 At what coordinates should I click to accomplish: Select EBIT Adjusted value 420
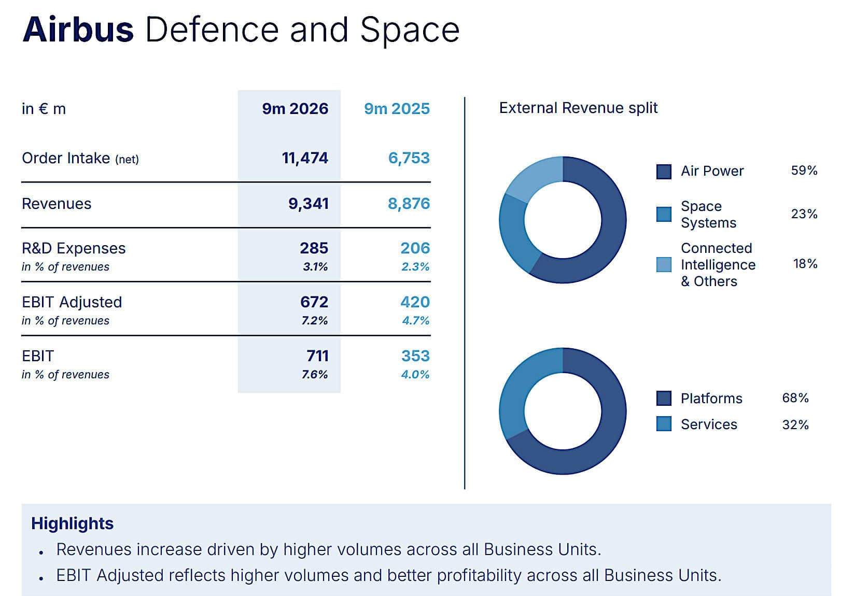pos(415,302)
